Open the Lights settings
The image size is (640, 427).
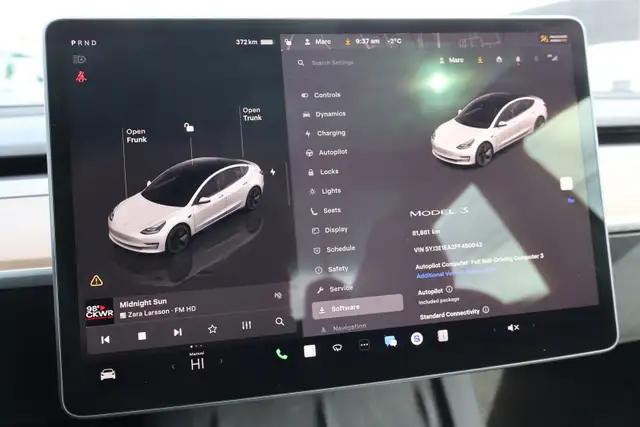(325, 191)
